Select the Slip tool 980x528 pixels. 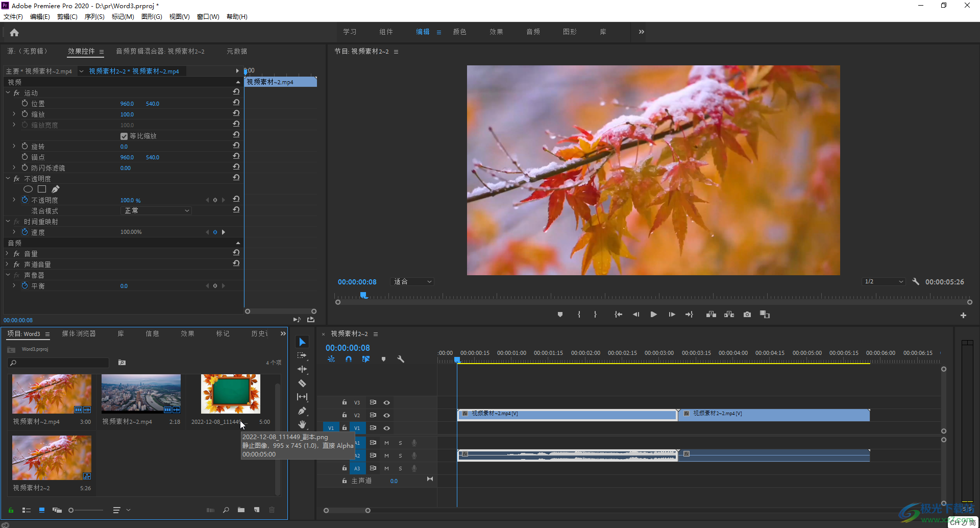302,397
